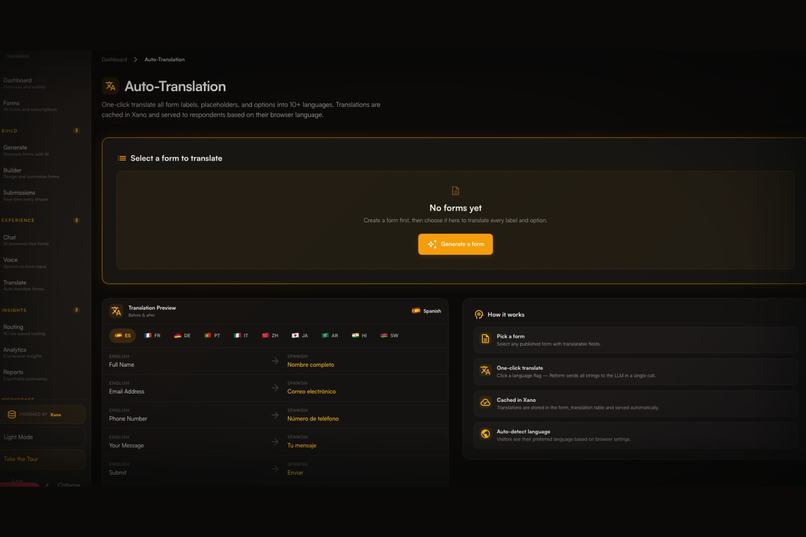Select the FR French language tab

[152, 336]
